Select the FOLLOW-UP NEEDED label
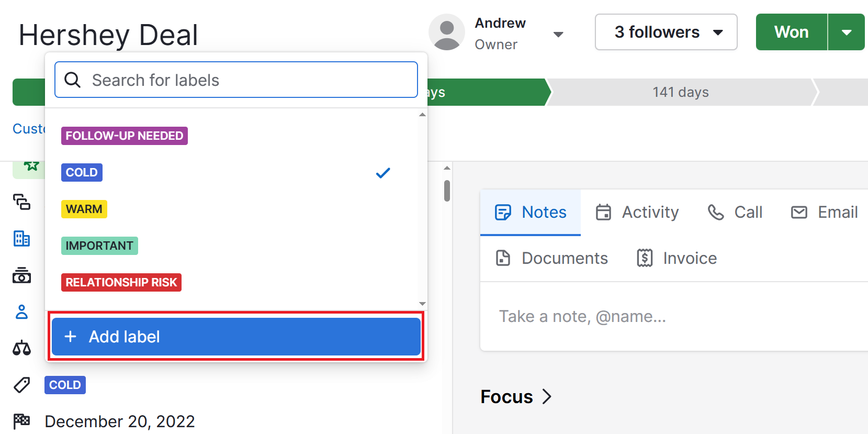Viewport: 868px width, 434px height. (124, 136)
